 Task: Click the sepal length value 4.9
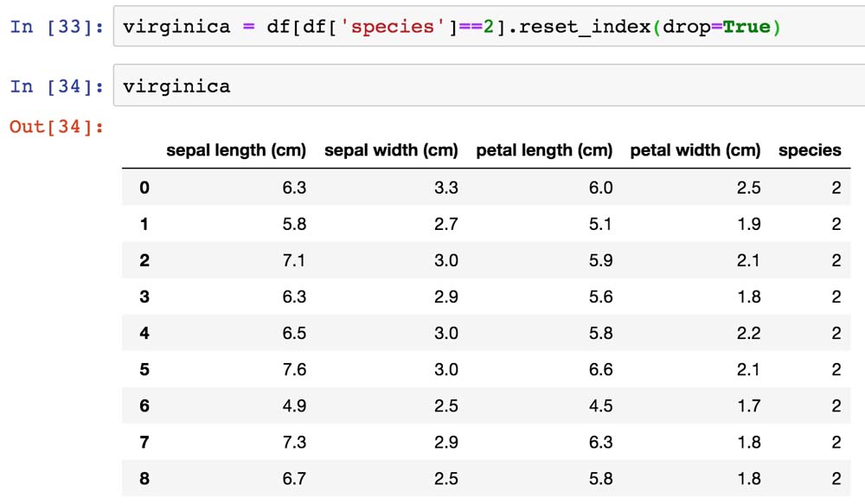294,405
